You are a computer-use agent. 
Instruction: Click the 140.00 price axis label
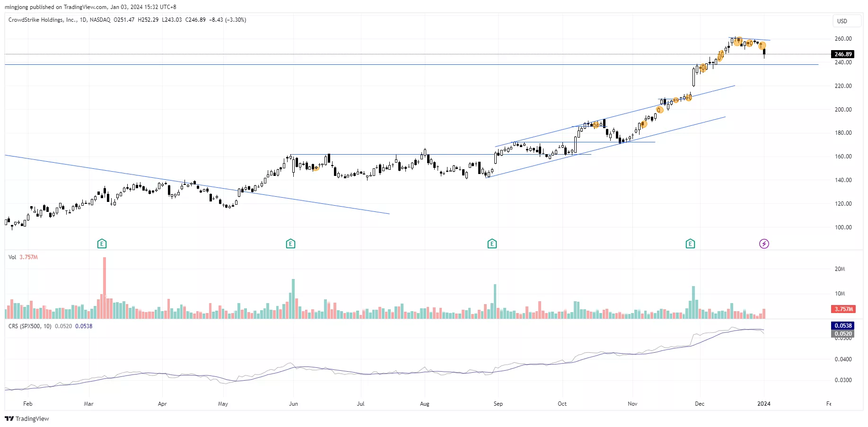[x=843, y=180]
